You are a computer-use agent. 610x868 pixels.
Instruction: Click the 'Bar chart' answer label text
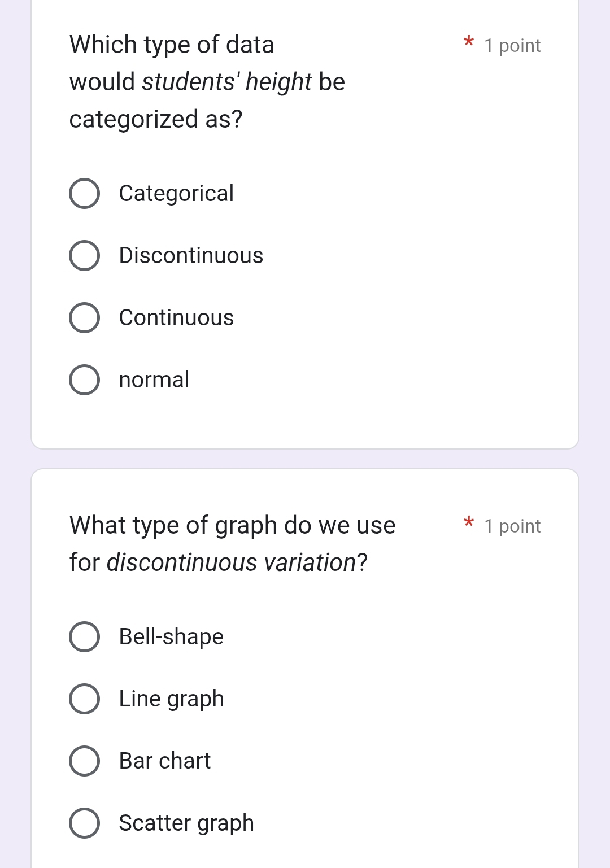(164, 761)
